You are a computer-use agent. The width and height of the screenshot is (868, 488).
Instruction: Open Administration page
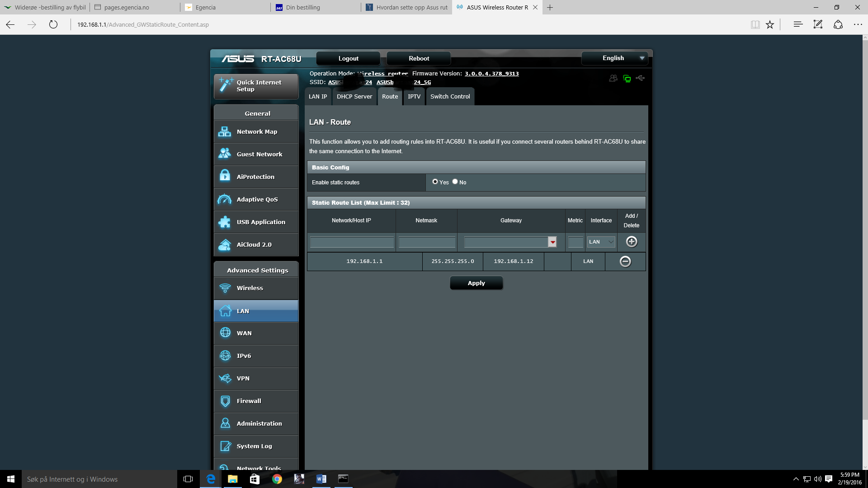pos(256,423)
